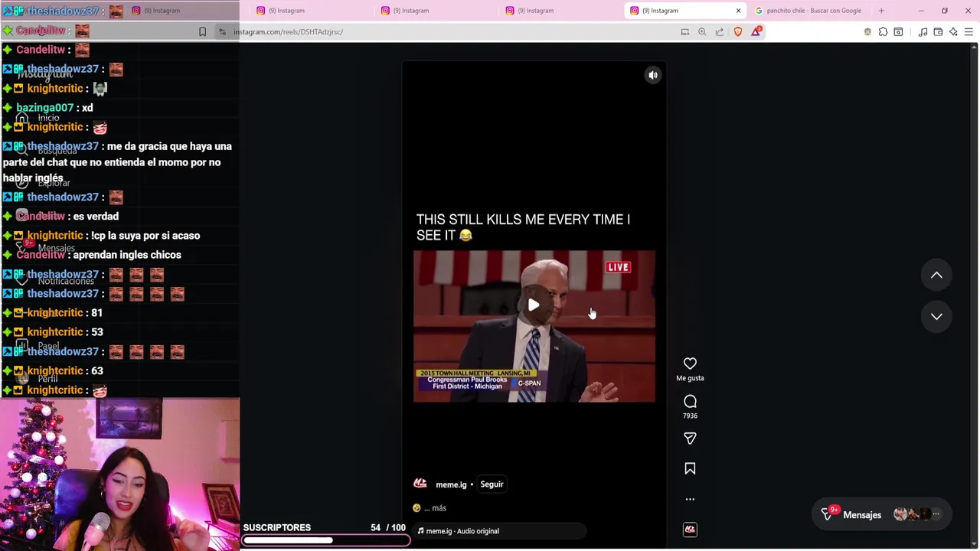This screenshot has width=980, height=551.
Task: Click theshadowz37's 'me da gracia' message
Action: click(x=117, y=162)
